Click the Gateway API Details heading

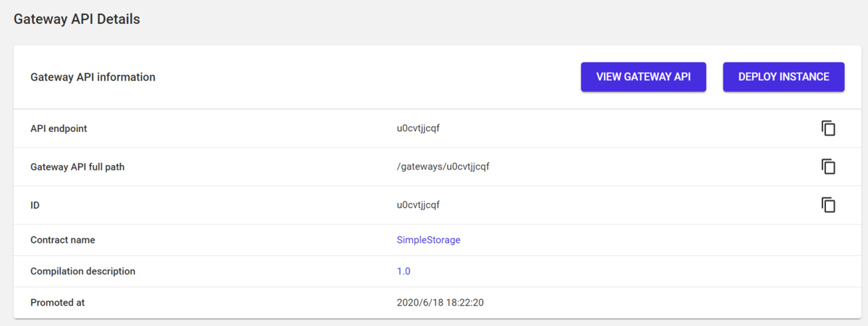77,20
